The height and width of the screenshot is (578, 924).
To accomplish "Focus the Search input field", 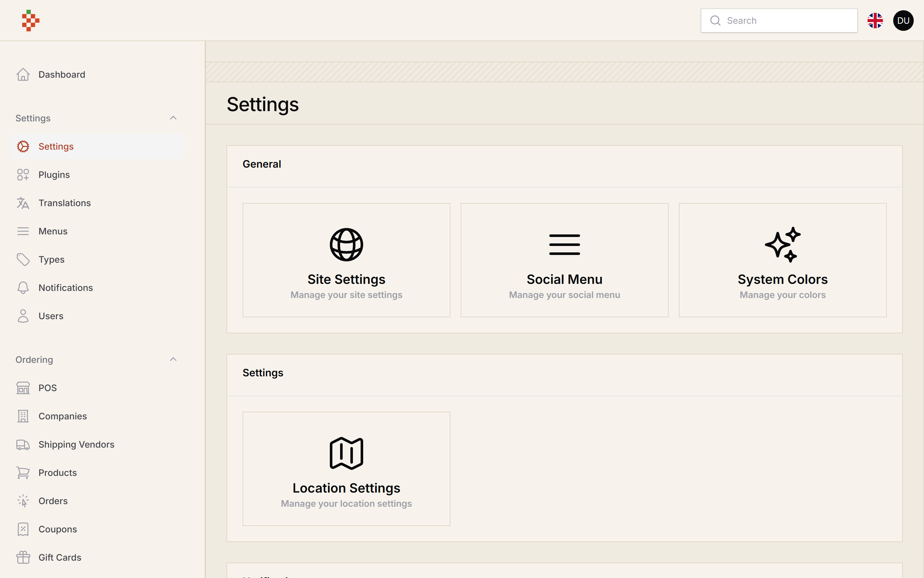I will (x=779, y=21).
